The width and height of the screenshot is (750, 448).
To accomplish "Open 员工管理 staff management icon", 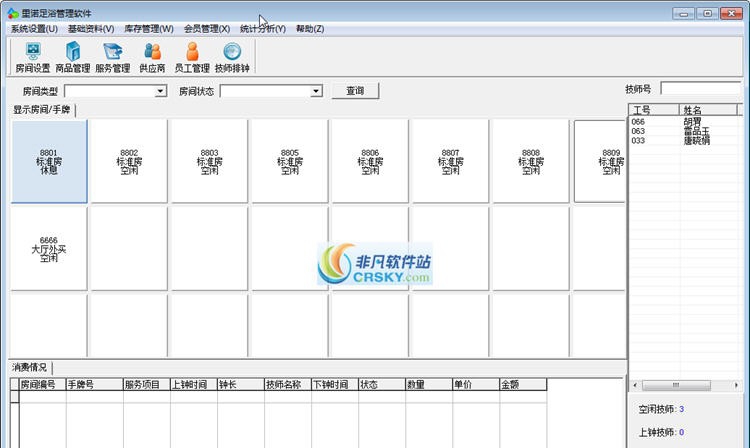I will pos(192,57).
